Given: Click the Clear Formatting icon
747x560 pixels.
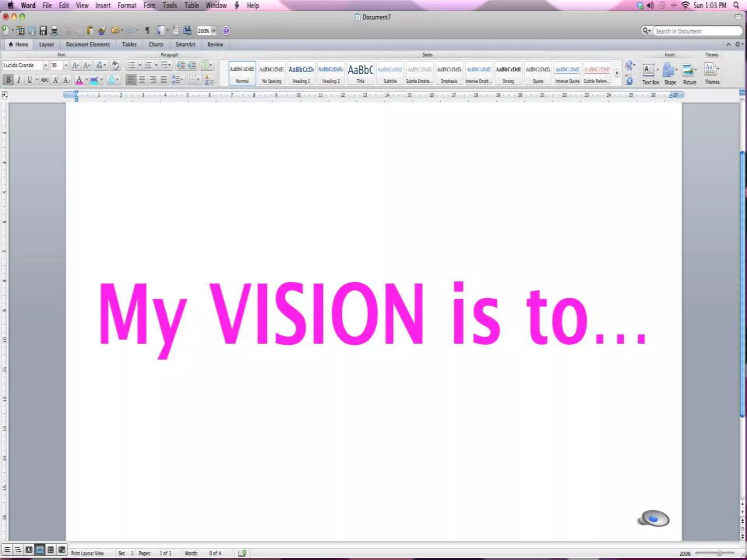Looking at the screenshot, I should pyautogui.click(x=115, y=65).
